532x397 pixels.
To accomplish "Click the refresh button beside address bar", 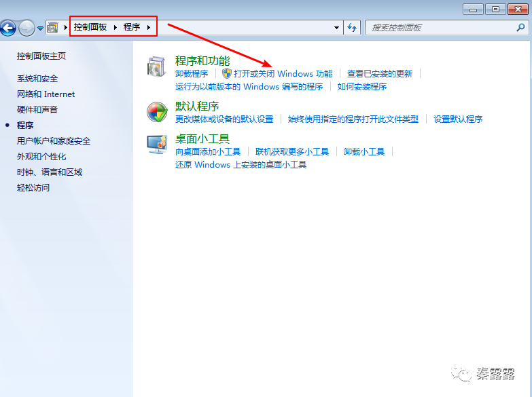I will [352, 28].
